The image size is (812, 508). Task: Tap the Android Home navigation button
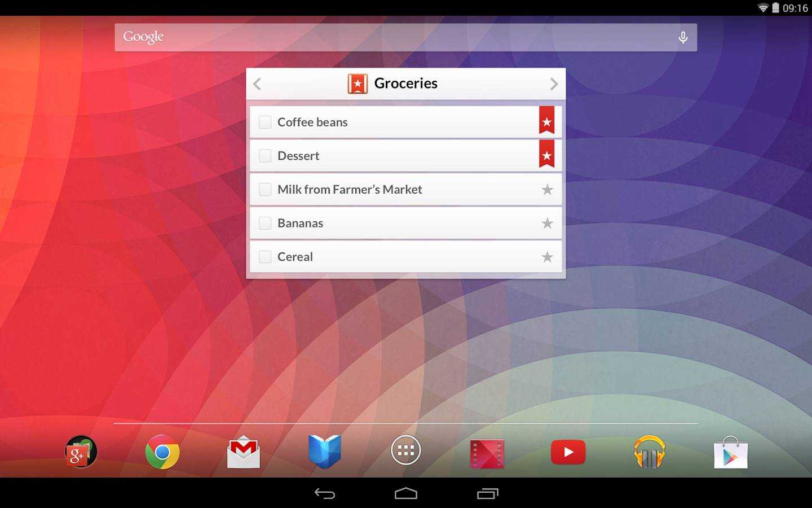tap(406, 494)
